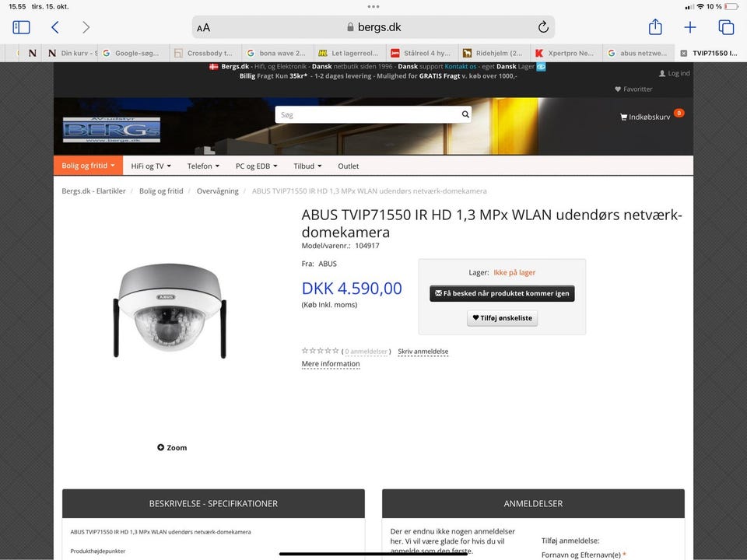
Task: Toggle the Safari sidebar panel
Action: tap(22, 27)
